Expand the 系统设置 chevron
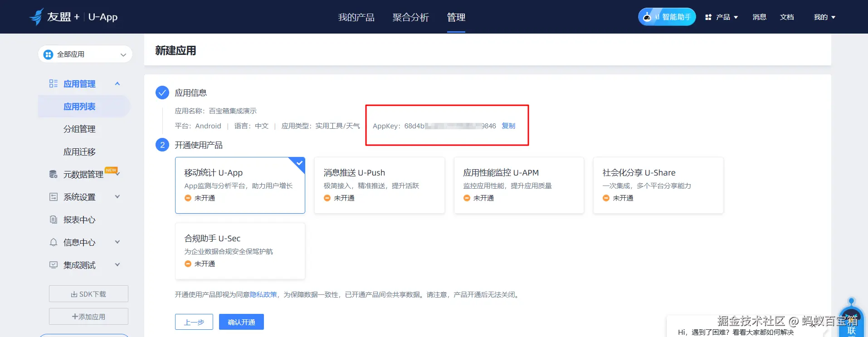 pyautogui.click(x=117, y=197)
